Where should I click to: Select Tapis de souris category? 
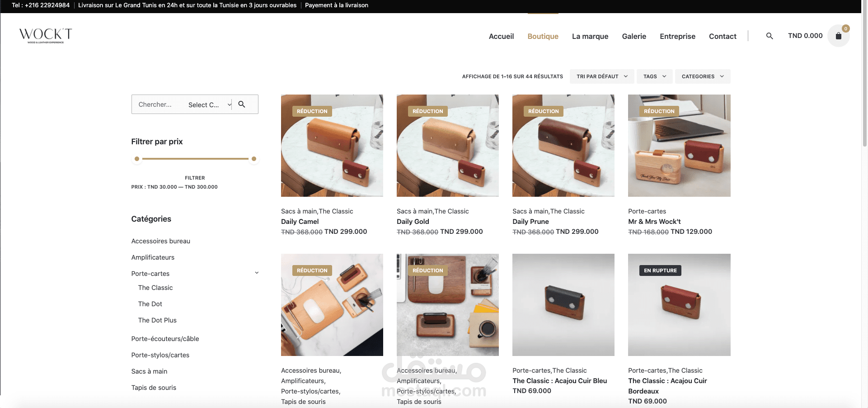[154, 388]
